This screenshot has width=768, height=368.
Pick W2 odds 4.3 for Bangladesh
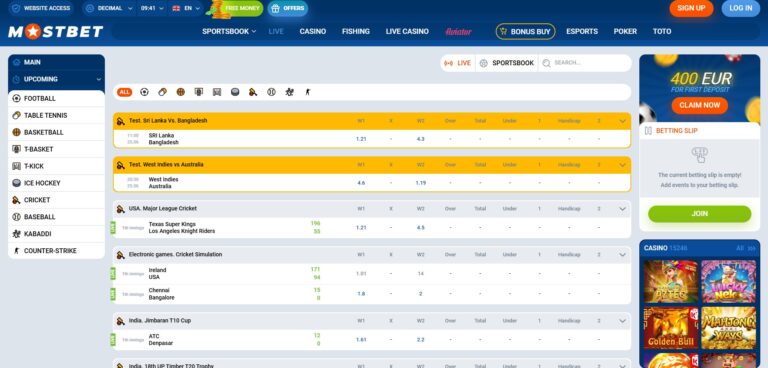pos(420,139)
